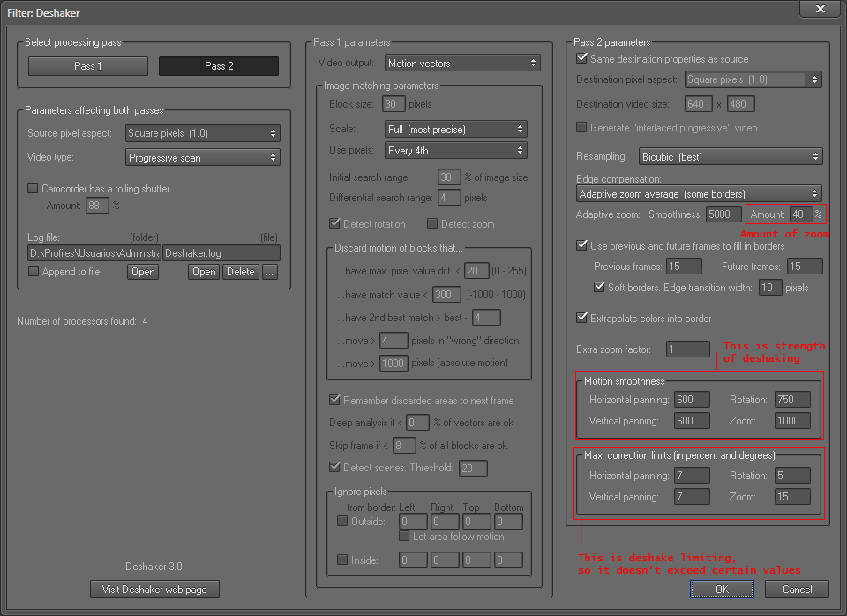Toggle Detect rotation checkbox
847x616 pixels.
pyautogui.click(x=335, y=223)
